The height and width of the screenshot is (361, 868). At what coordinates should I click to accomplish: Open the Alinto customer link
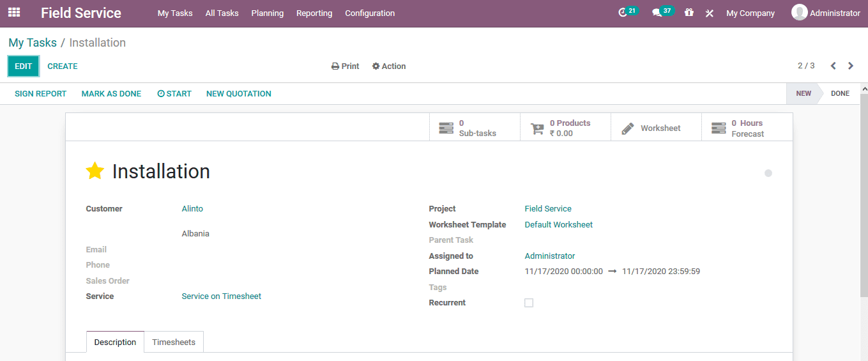192,209
